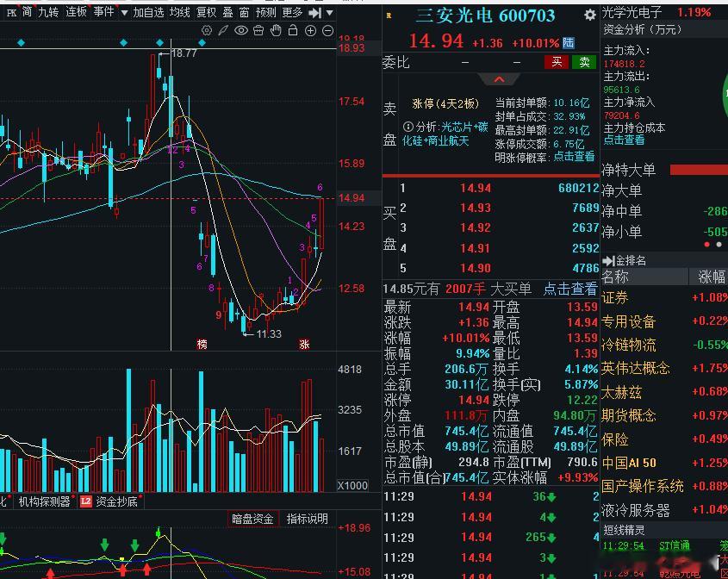Select the hand pan tool
The image size is (728, 579).
click(276, 30)
